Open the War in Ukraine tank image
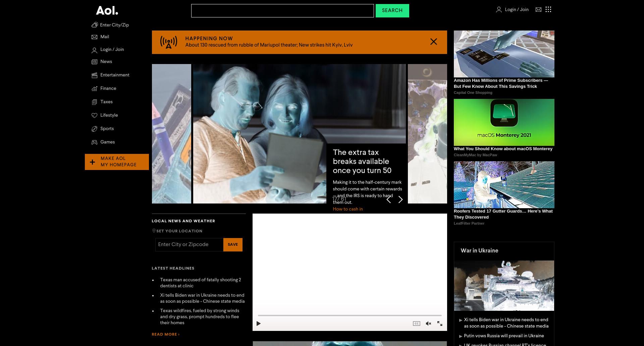644x346 pixels. tap(504, 286)
